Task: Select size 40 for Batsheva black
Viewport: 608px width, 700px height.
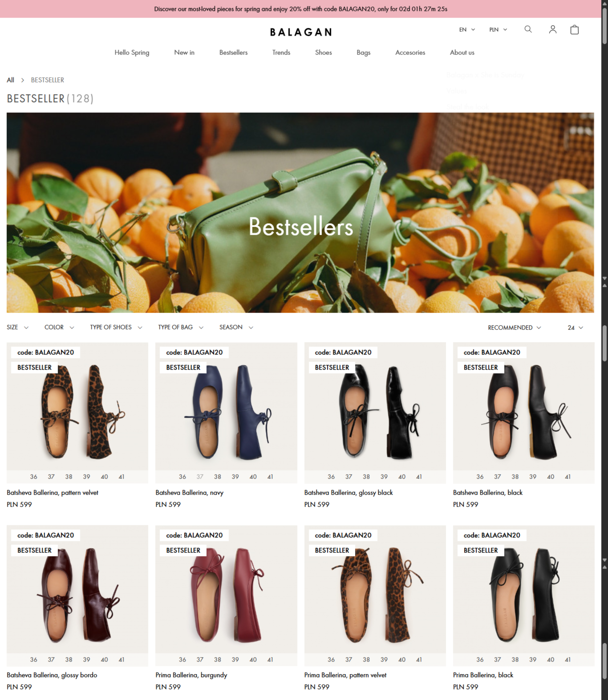Action: point(551,477)
